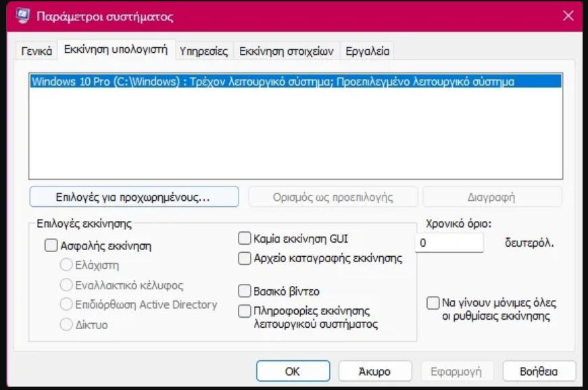Tick the Καμία εκκίνηση GUI checkbox
Viewport: 588px width, 390px height.
tap(245, 239)
